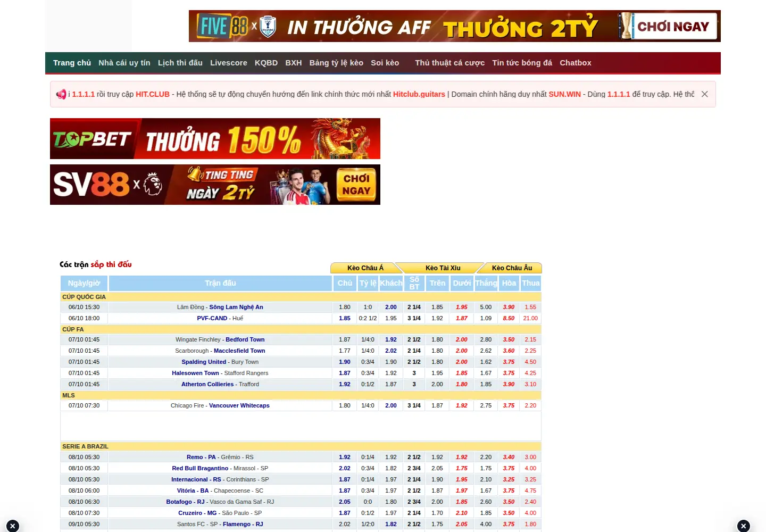Go to Lịch thi đấu in navigation
This screenshot has height=532, width=766.
click(180, 63)
